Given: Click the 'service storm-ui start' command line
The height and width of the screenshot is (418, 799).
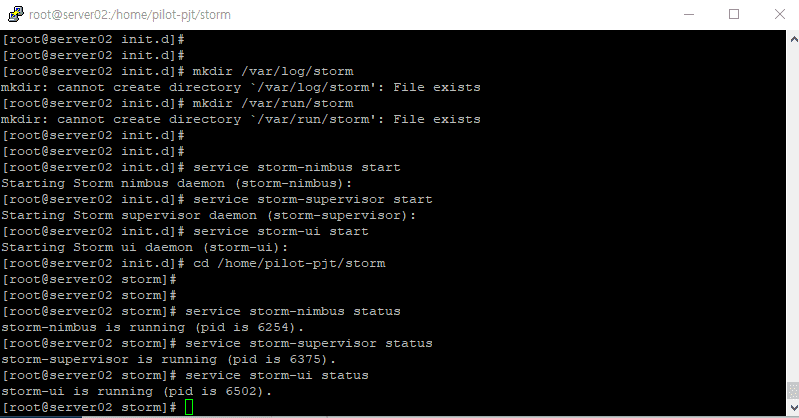Looking at the screenshot, I should 185,231.
